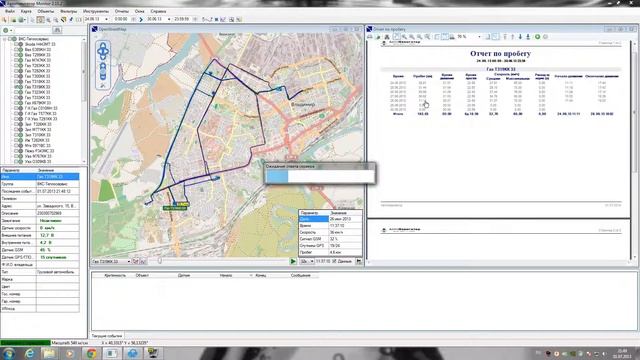The width and height of the screenshot is (640, 360).
Task: Open Internet Explorer from taskbar
Action: [x=29, y=353]
